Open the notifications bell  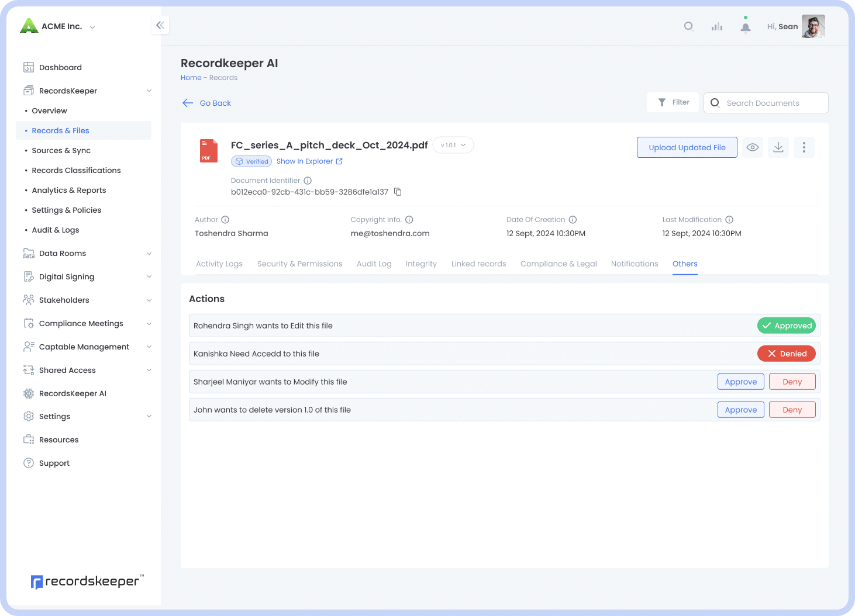[x=745, y=27]
